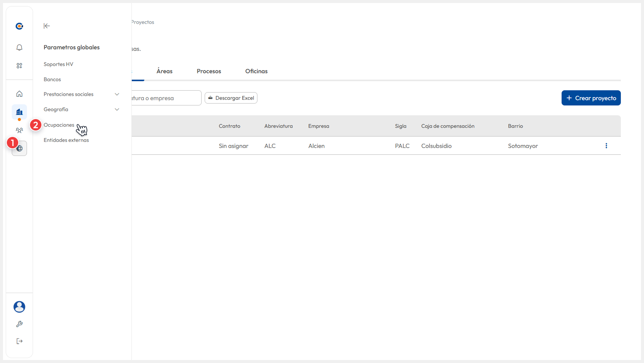Expand the Geografía chevron

click(117, 110)
